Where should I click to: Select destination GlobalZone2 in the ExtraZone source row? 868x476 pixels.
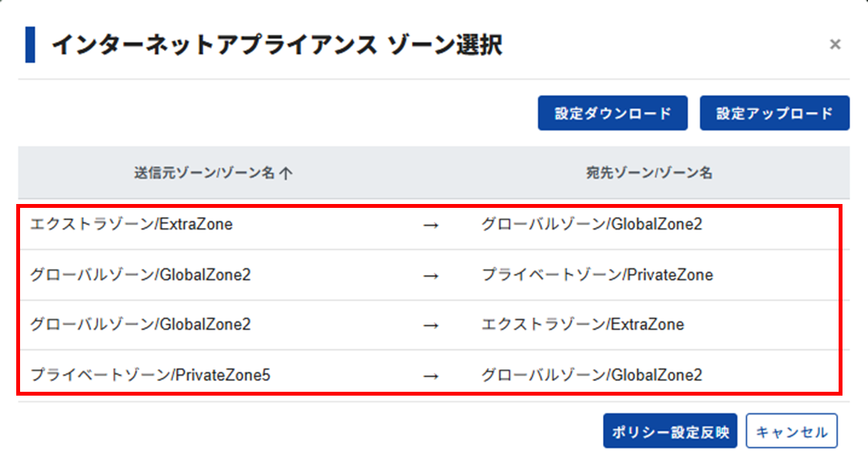(x=592, y=225)
